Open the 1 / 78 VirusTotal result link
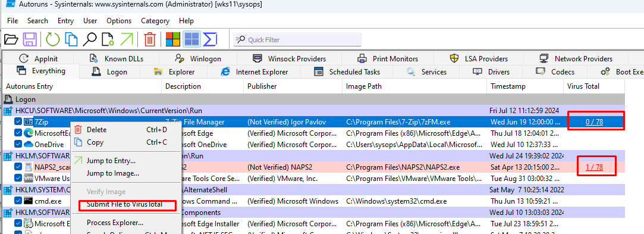Screen dimensions: 644x234 (594, 167)
